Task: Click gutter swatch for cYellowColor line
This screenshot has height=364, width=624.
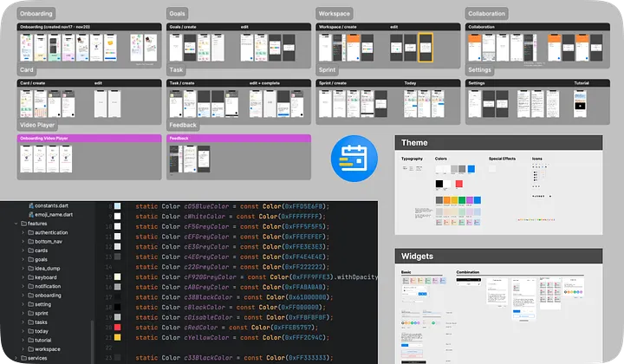Action: pos(117,337)
